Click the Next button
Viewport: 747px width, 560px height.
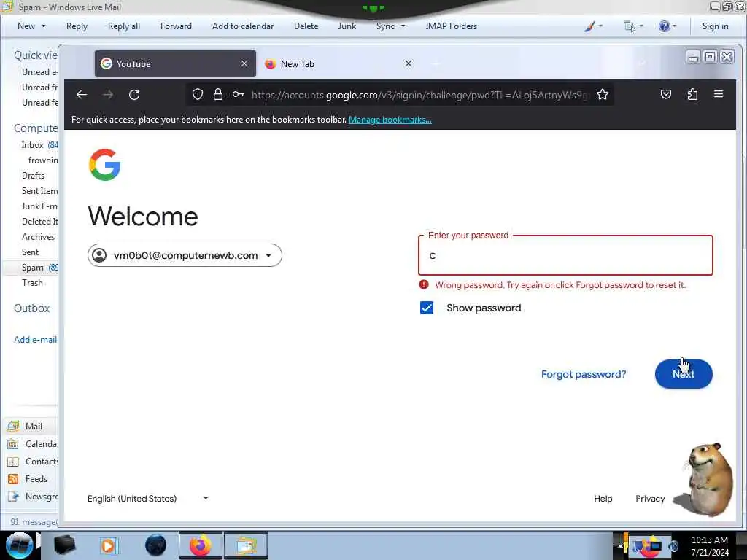click(683, 374)
